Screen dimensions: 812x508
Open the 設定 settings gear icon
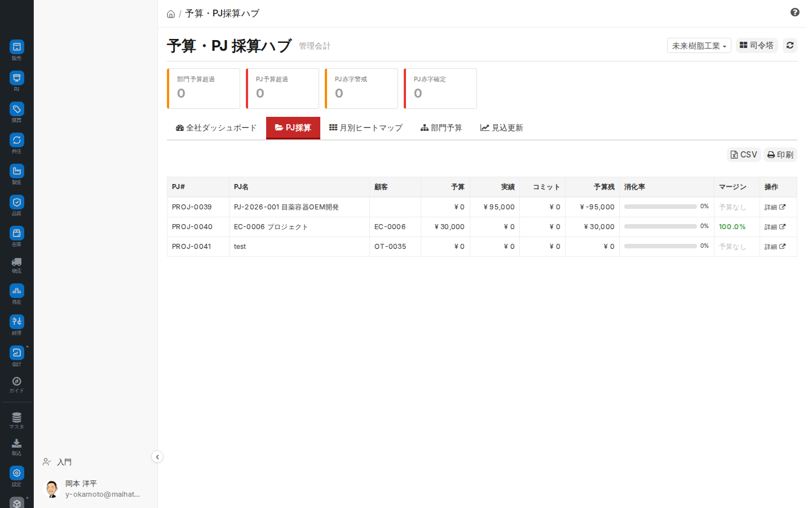pyautogui.click(x=17, y=473)
